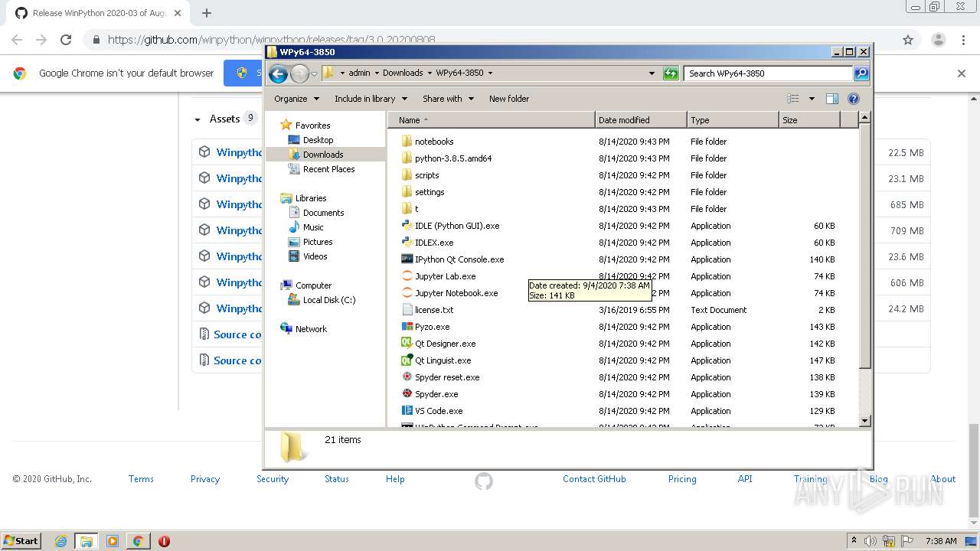Open the view options dropdown arrow
This screenshot has height=551, width=980.
[812, 99]
